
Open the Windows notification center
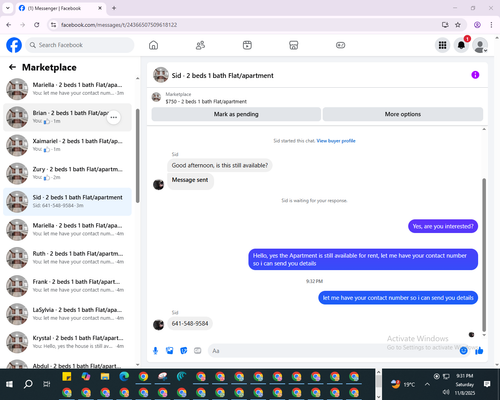point(487,384)
